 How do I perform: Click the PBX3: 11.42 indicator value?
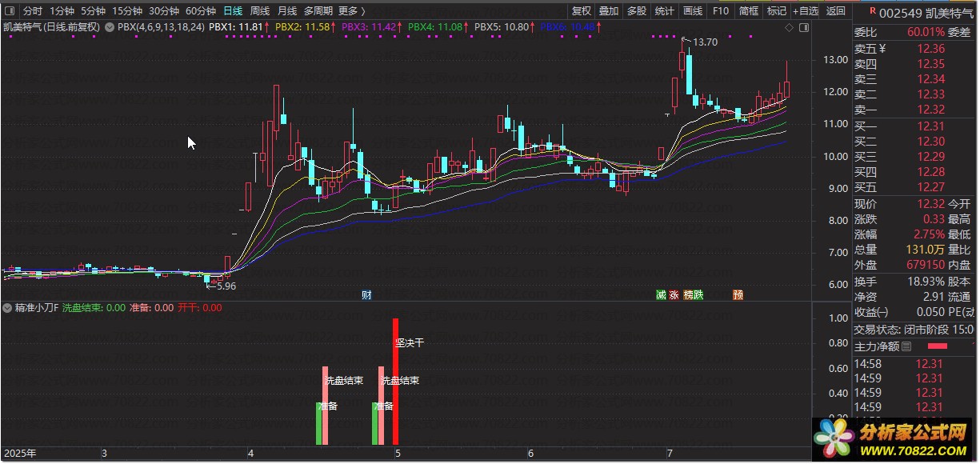point(368,27)
